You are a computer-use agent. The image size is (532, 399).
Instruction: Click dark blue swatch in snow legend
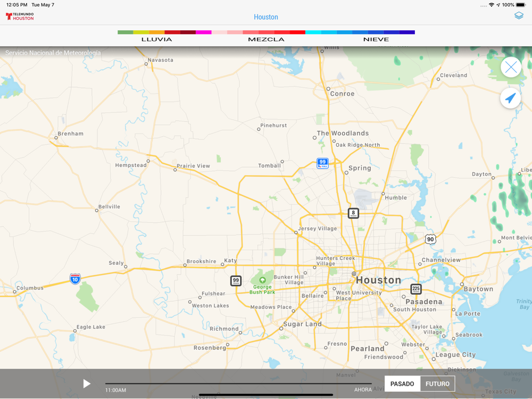click(407, 32)
